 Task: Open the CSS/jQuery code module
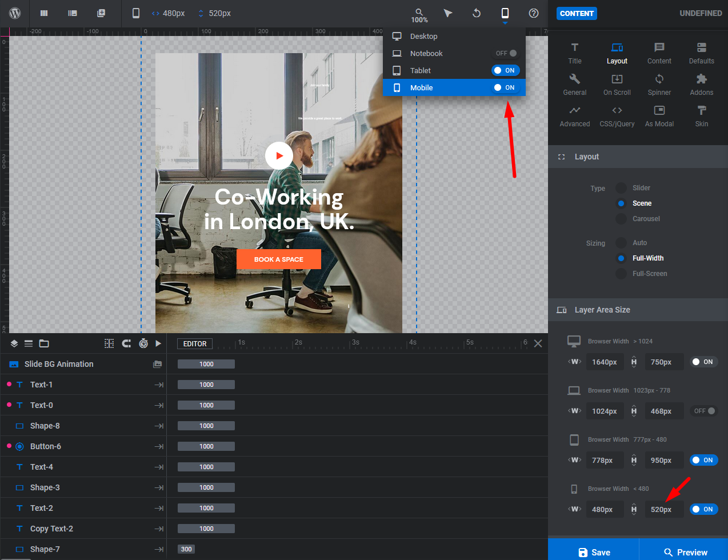click(x=617, y=116)
